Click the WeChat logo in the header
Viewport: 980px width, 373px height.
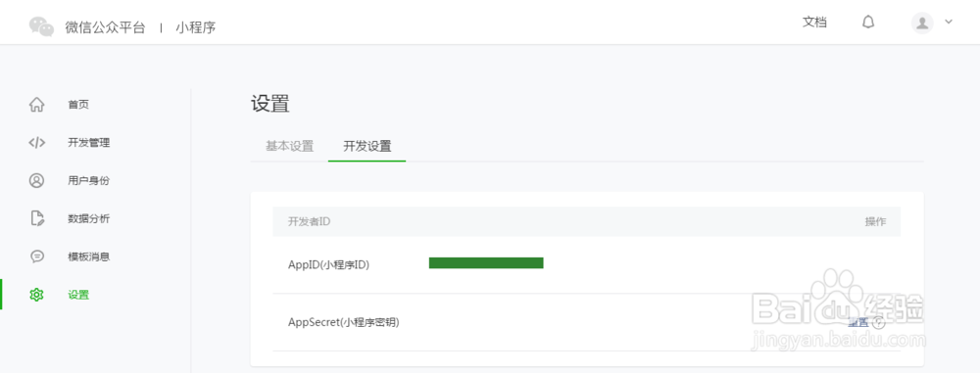pos(42,26)
